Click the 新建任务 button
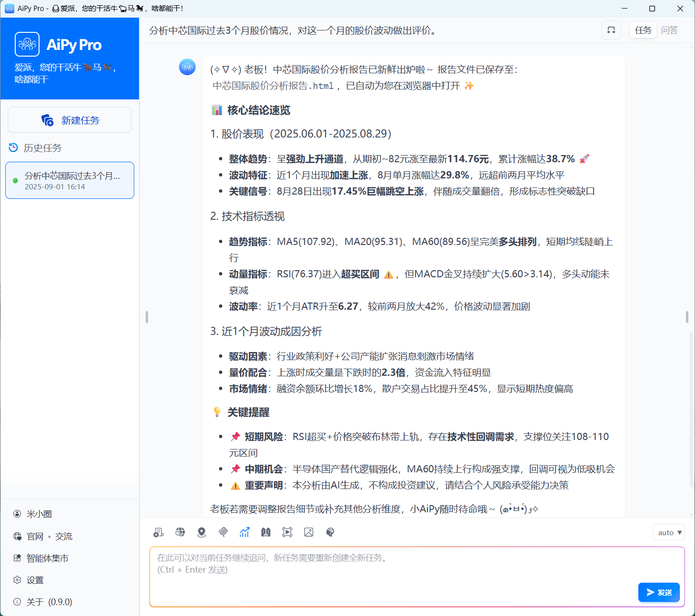This screenshot has width=695, height=616. point(69,120)
